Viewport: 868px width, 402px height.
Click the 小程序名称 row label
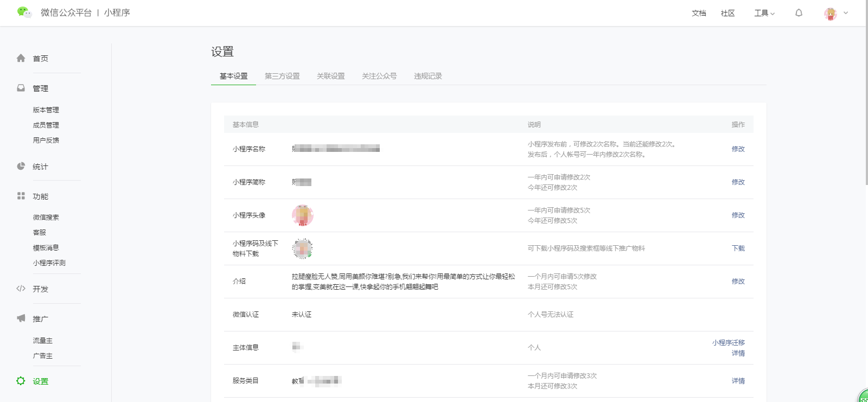(249, 149)
